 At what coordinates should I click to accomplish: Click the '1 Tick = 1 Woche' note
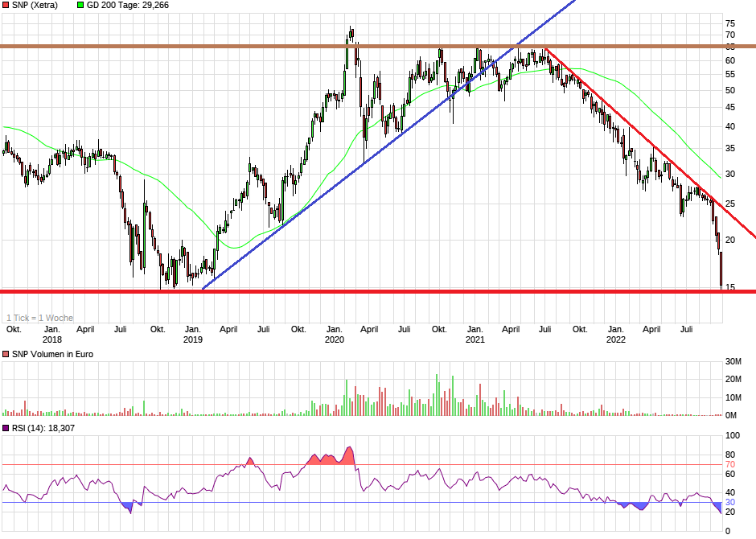[x=39, y=318]
